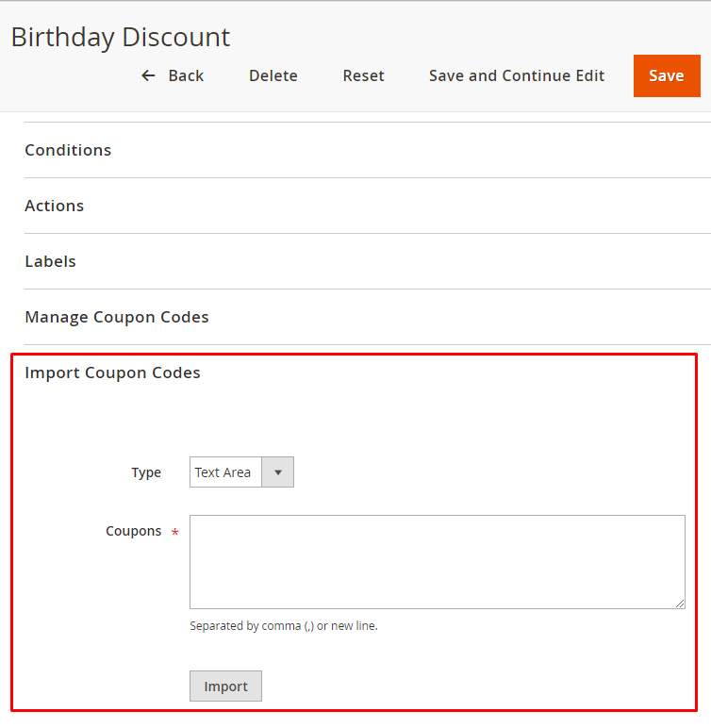711x728 pixels.
Task: Expand the Actions section
Action: (x=54, y=206)
